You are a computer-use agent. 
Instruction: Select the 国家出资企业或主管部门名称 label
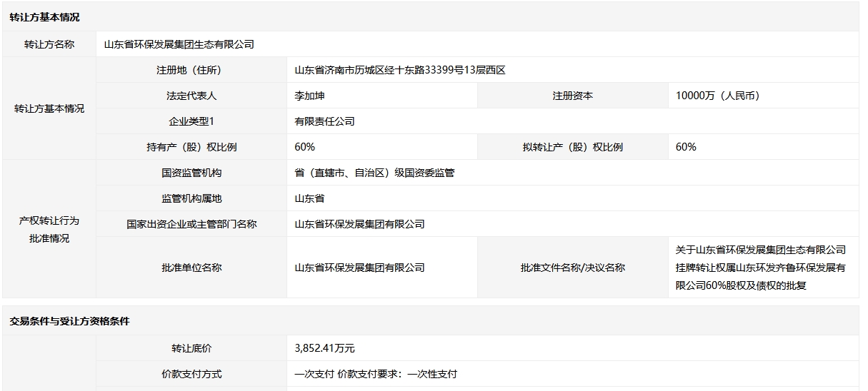[191, 224]
